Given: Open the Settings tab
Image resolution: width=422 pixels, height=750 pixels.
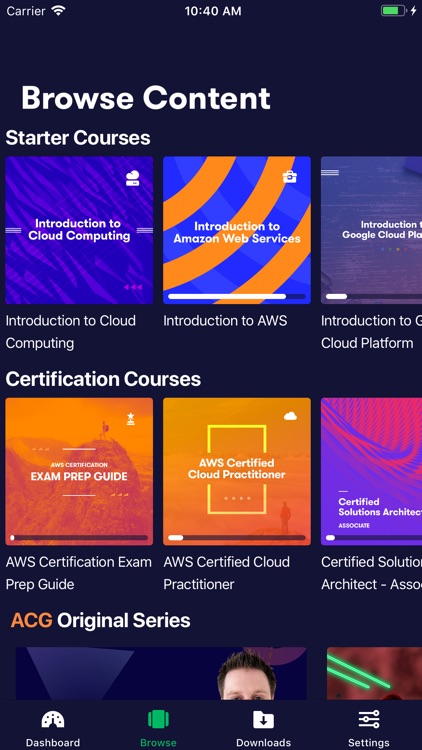Looking at the screenshot, I should click(368, 728).
